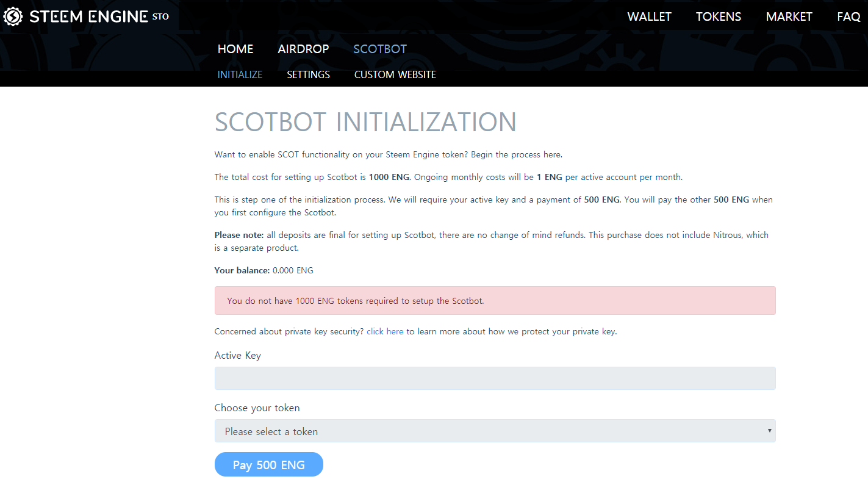Open the INITIALIZE sub-tab
The width and height of the screenshot is (868, 493).
click(x=240, y=74)
